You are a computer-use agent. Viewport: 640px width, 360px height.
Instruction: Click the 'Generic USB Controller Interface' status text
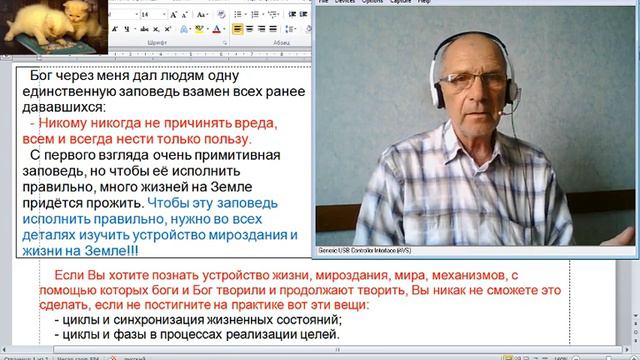click(364, 251)
